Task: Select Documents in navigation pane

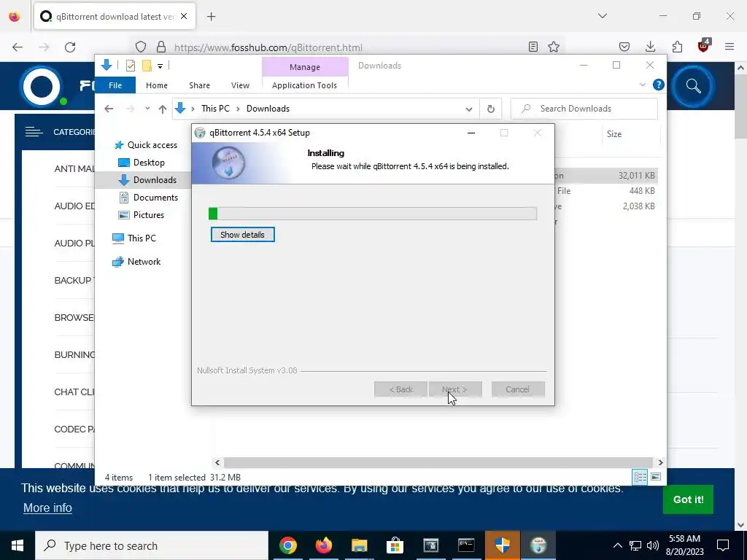Action: tap(148, 197)
